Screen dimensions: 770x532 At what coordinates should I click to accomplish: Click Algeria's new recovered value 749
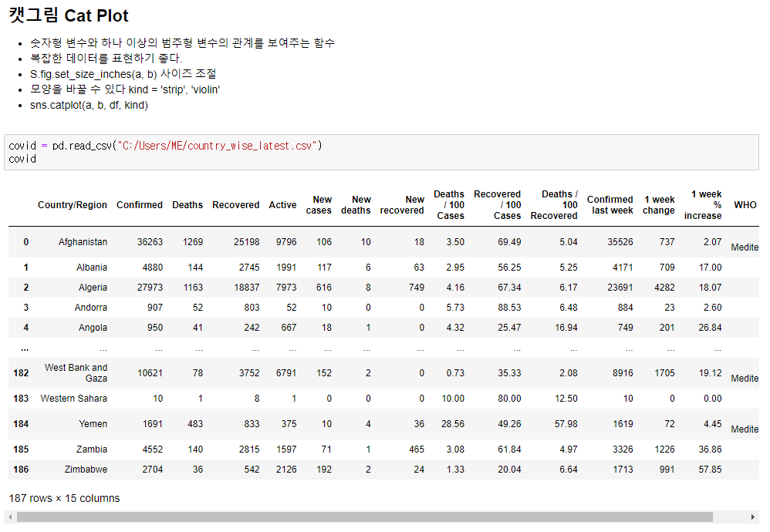click(417, 288)
